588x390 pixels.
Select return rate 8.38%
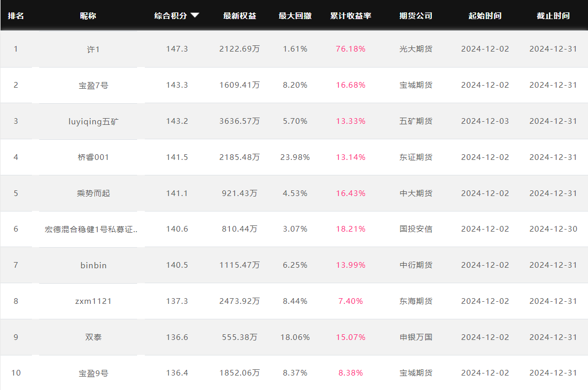coord(350,373)
